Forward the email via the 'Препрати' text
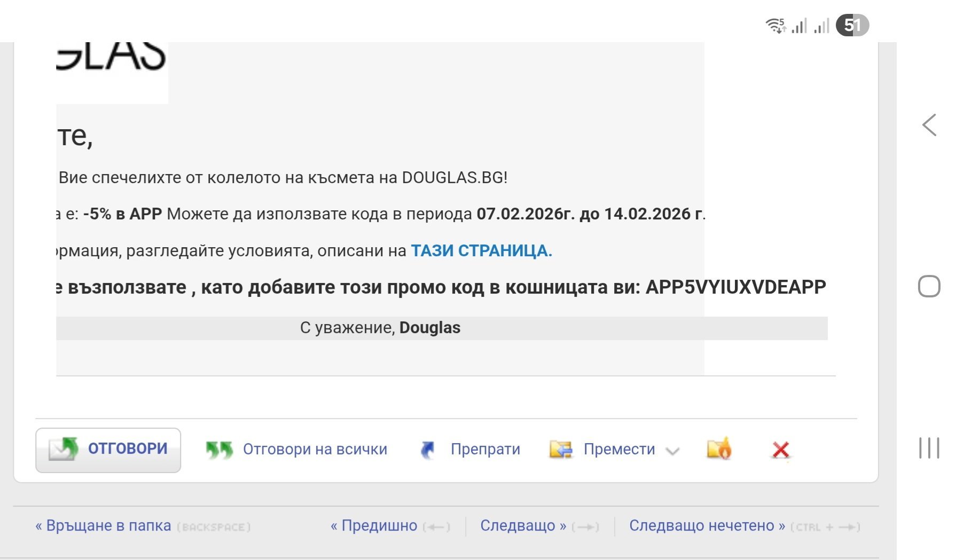 tap(485, 449)
